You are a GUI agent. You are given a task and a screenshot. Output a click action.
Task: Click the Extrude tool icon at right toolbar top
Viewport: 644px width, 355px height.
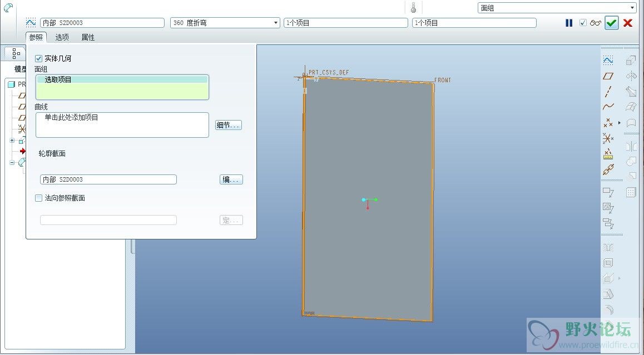(x=631, y=61)
